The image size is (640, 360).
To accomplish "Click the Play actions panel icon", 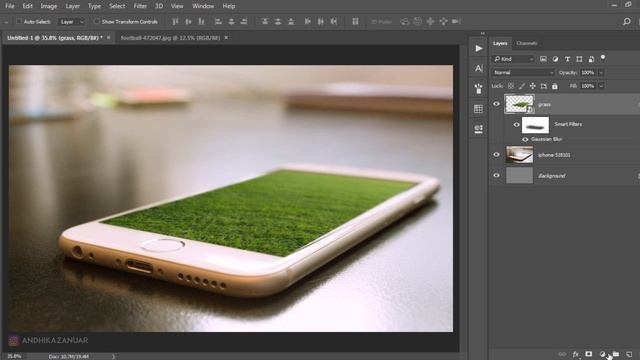I will [x=479, y=49].
